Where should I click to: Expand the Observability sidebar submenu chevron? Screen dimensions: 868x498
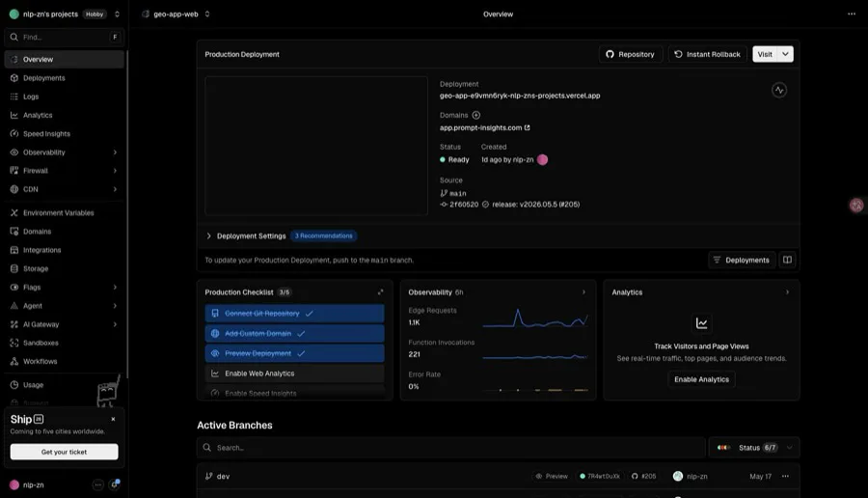(x=115, y=152)
